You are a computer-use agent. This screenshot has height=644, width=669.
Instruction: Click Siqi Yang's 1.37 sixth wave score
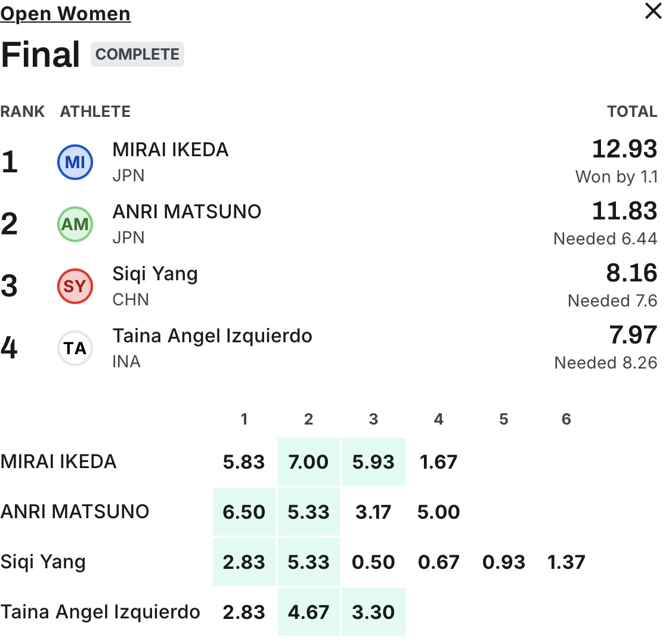pos(566,562)
